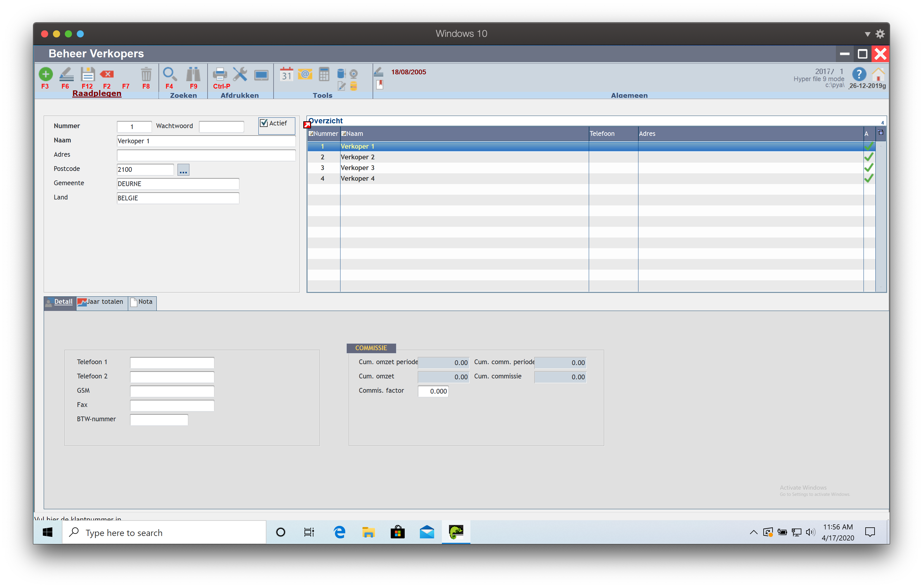Click the magnifying glass search icon (F4)
Screen dimensions: 923x588
[x=169, y=74]
